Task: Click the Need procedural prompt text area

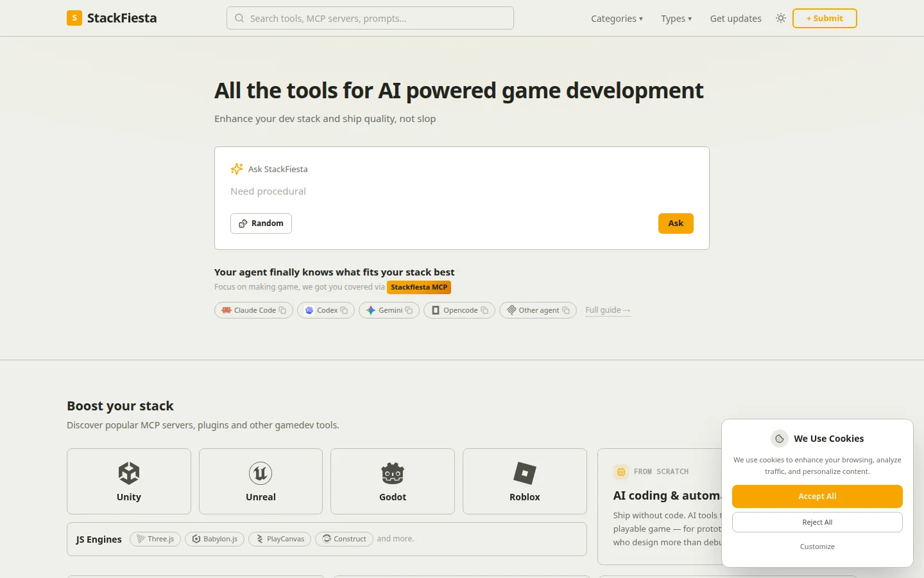Action: 461,191
